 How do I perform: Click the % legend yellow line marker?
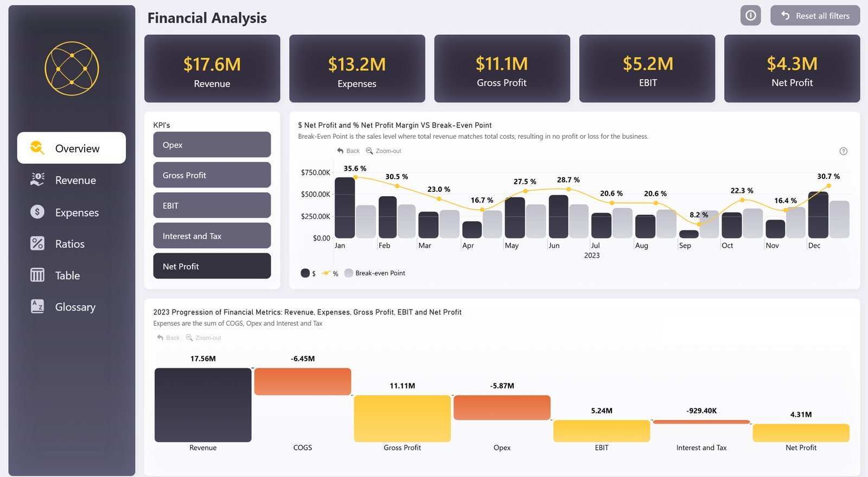coord(326,273)
